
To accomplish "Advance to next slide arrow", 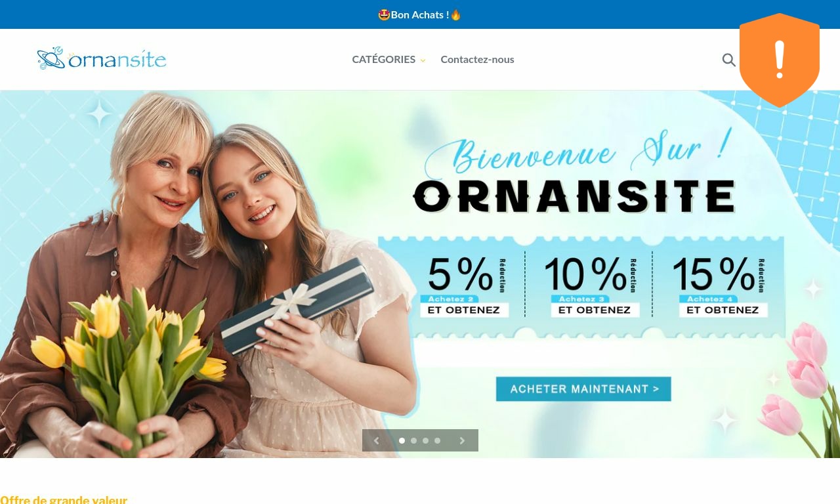I will (x=462, y=441).
